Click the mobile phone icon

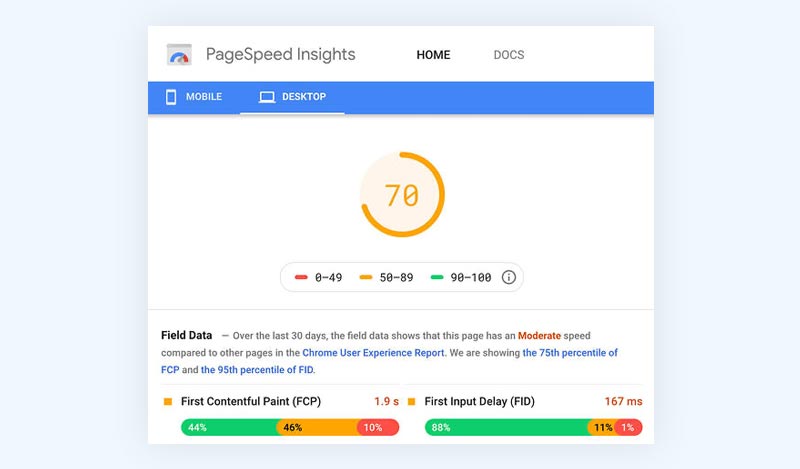pyautogui.click(x=171, y=97)
